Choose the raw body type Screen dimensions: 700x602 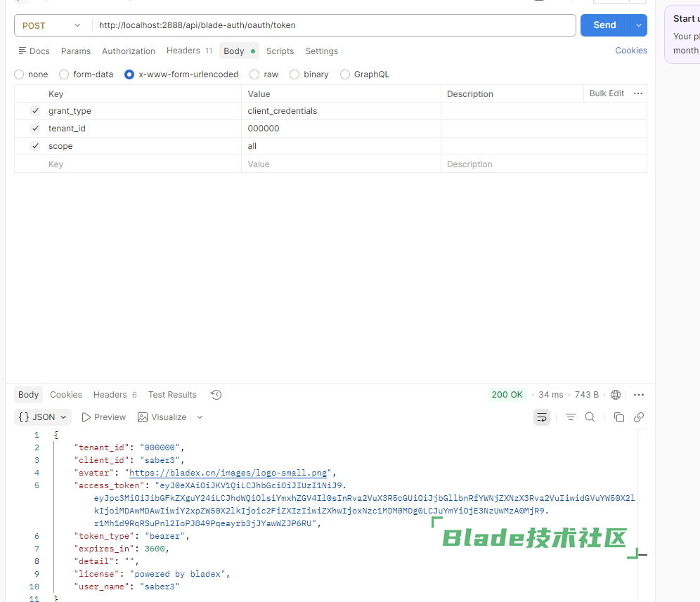click(255, 74)
